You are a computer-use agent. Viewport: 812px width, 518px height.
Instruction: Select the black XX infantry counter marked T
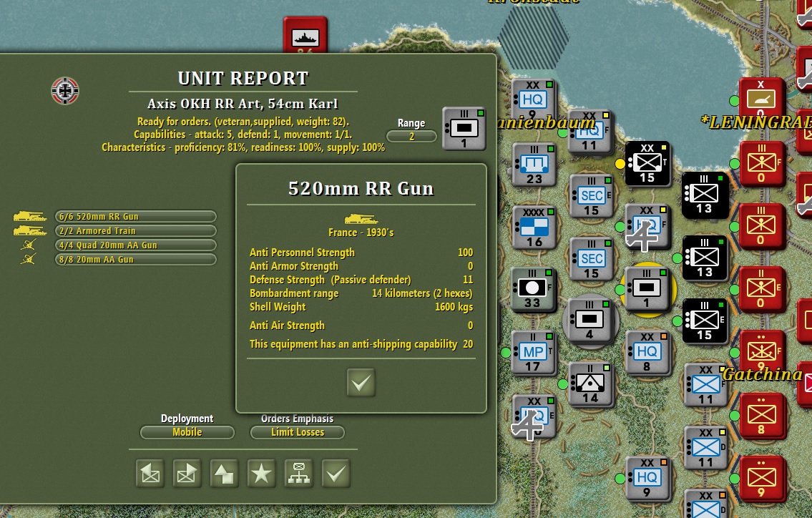tap(647, 164)
